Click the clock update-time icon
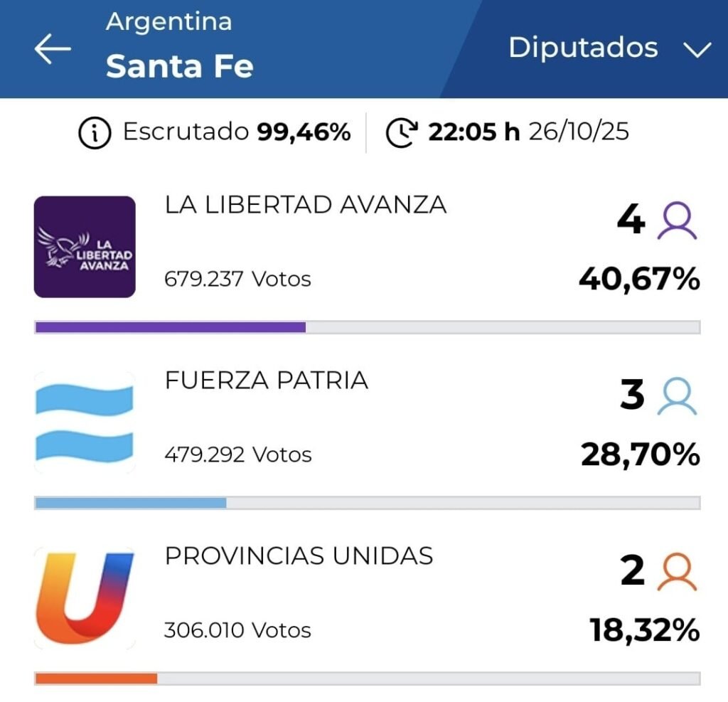The height and width of the screenshot is (702, 728). click(401, 133)
